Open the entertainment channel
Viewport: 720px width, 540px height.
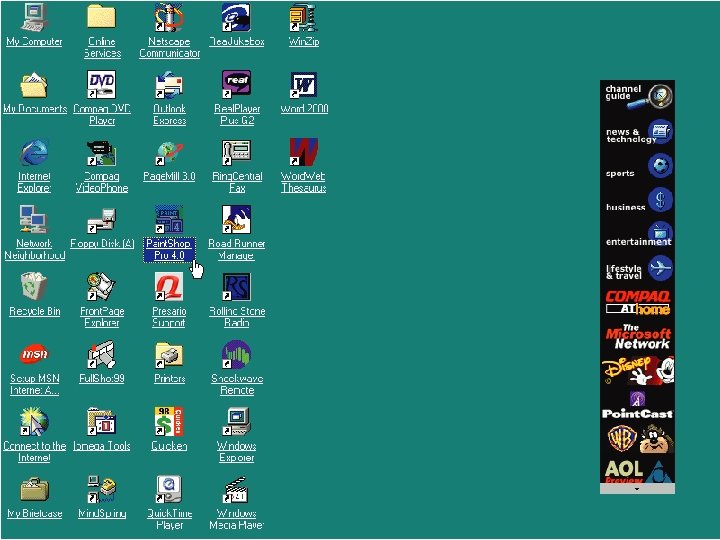pyautogui.click(x=637, y=235)
